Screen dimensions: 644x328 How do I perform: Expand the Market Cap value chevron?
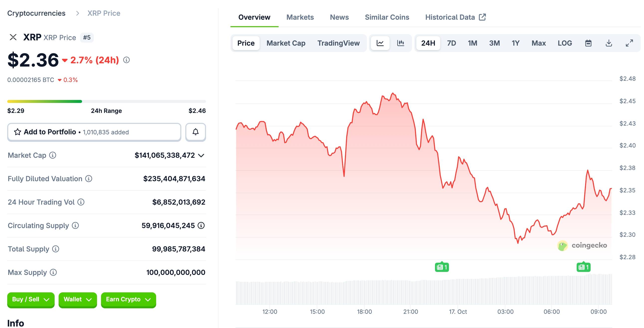coord(201,156)
